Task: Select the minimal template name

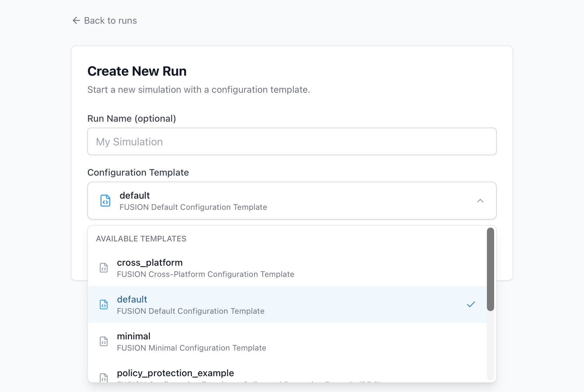Action: pos(134,336)
